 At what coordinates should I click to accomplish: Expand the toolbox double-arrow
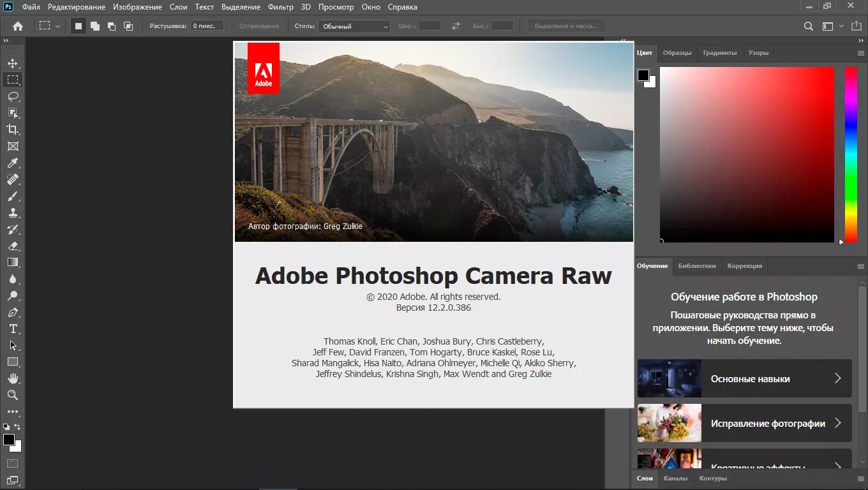(6, 40)
